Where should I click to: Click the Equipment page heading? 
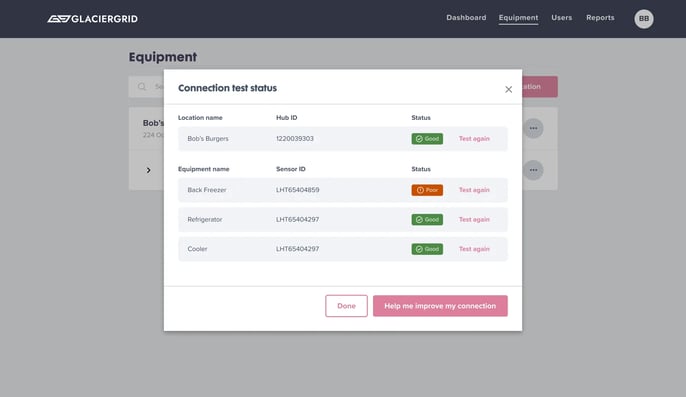pos(163,57)
